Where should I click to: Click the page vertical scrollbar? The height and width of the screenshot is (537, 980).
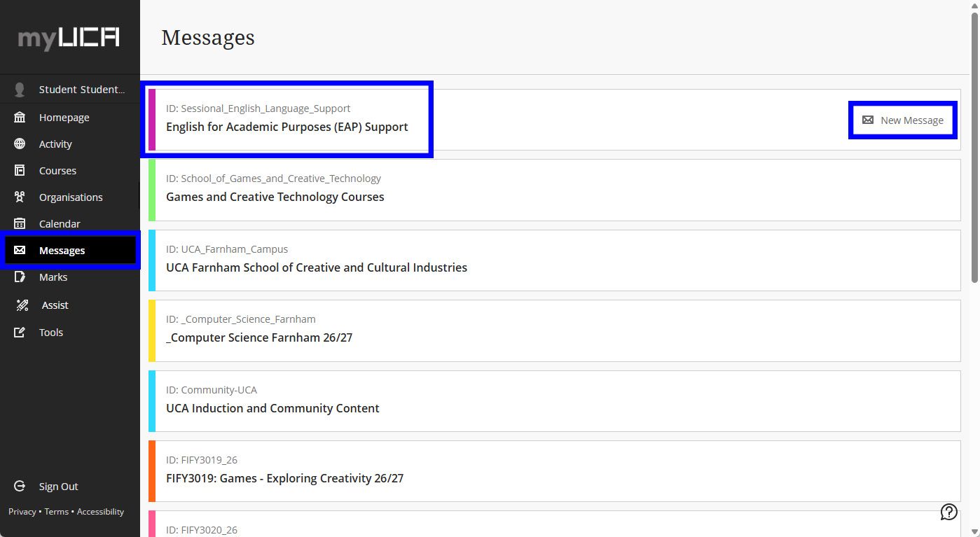click(974, 148)
